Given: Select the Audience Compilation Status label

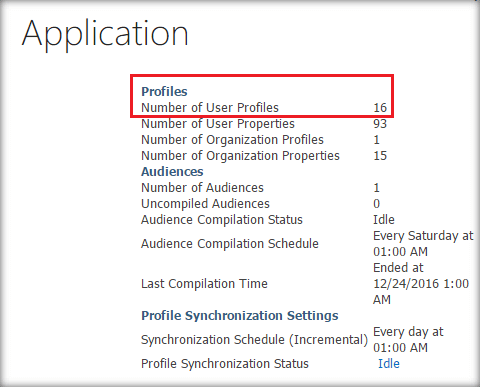Looking at the screenshot, I should pyautogui.click(x=222, y=220).
